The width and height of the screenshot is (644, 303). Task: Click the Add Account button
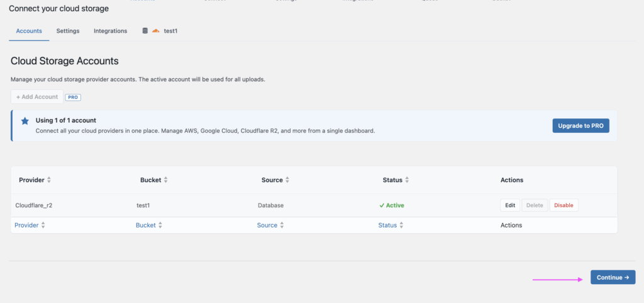pyautogui.click(x=37, y=97)
